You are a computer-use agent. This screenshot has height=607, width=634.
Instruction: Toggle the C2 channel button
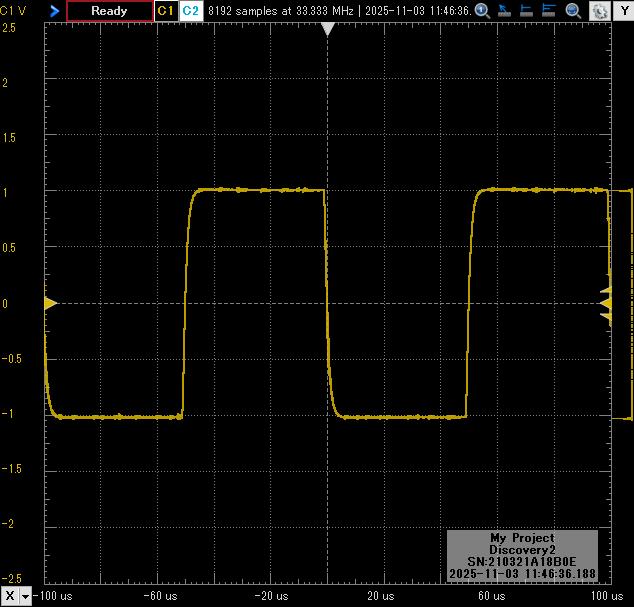[x=191, y=11]
